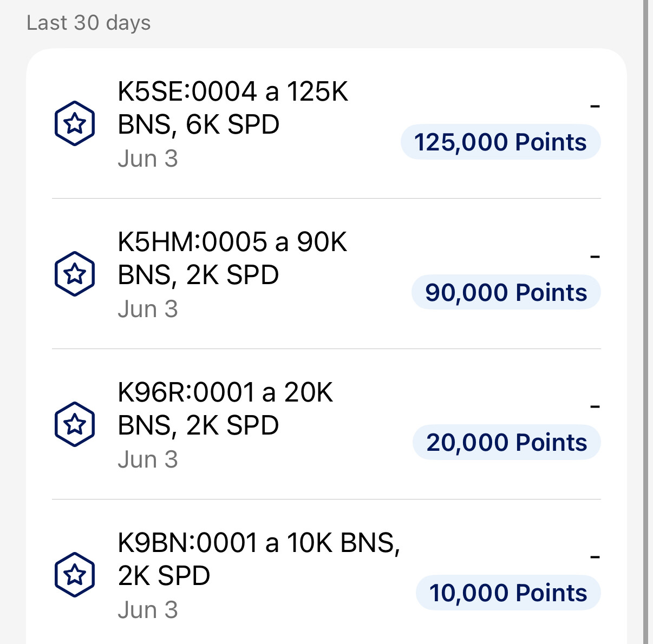This screenshot has width=653, height=644.
Task: Click the vertical scrollbar at right edge
Action: click(x=645, y=322)
